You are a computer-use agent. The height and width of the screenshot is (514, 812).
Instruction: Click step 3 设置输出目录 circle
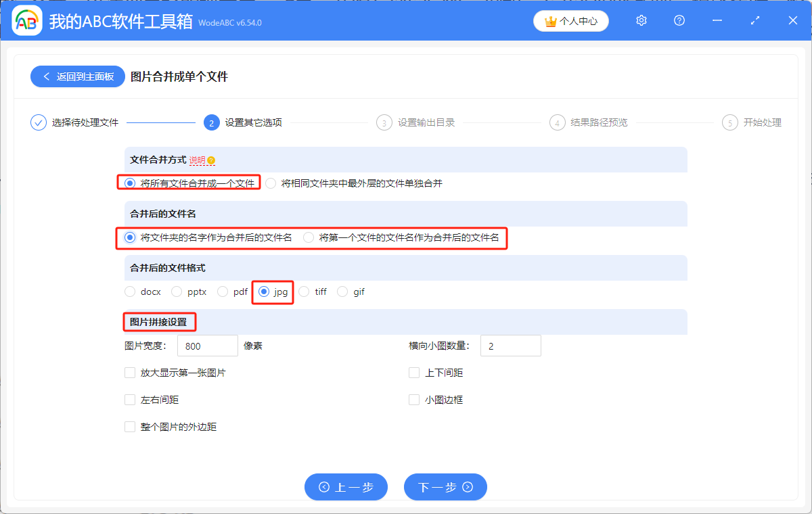[384, 122]
